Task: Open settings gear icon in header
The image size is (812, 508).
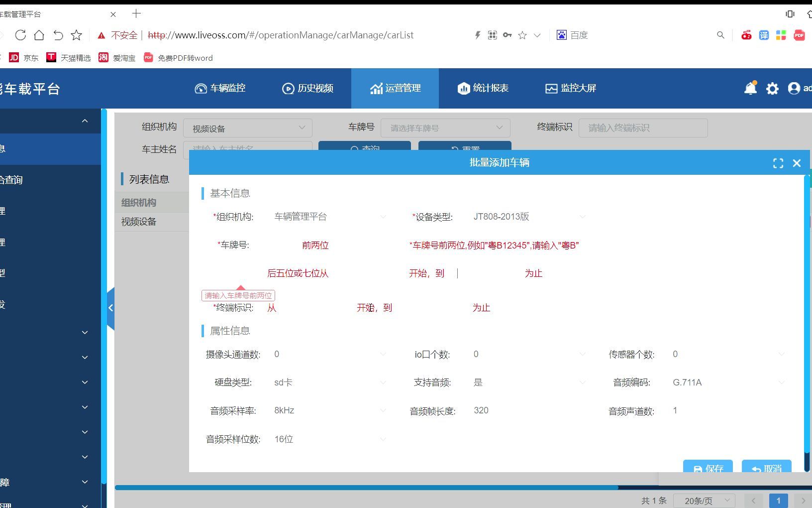Action: point(772,89)
